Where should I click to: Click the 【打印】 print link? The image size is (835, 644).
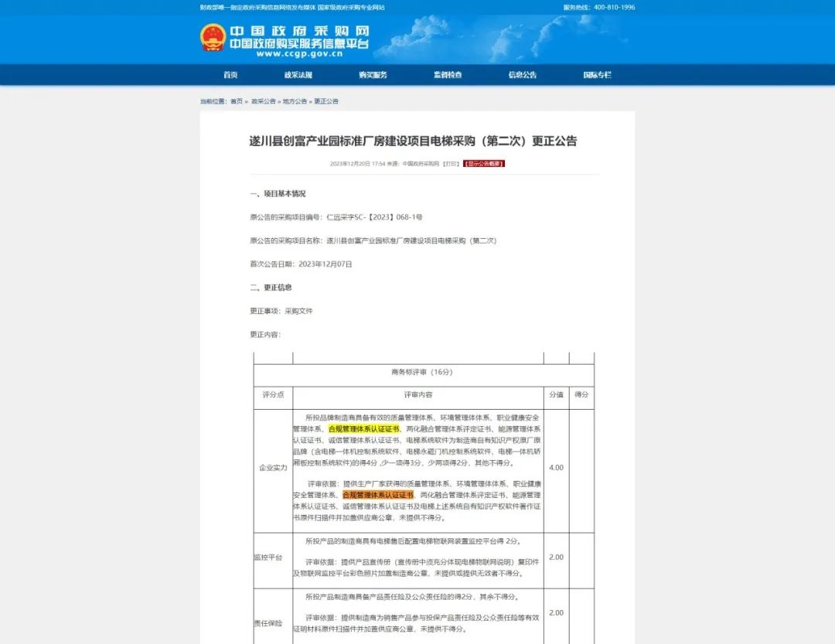(450, 164)
